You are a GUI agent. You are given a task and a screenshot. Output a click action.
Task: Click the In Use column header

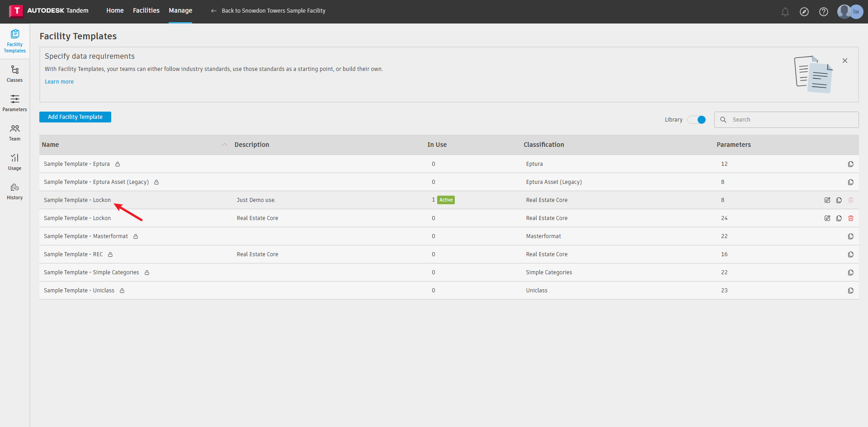[437, 145]
